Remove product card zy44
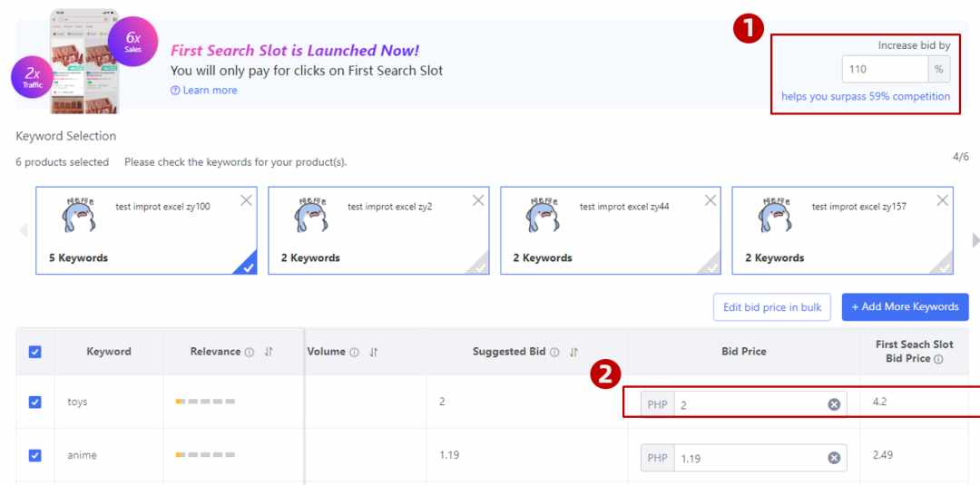980x485 pixels. click(710, 200)
